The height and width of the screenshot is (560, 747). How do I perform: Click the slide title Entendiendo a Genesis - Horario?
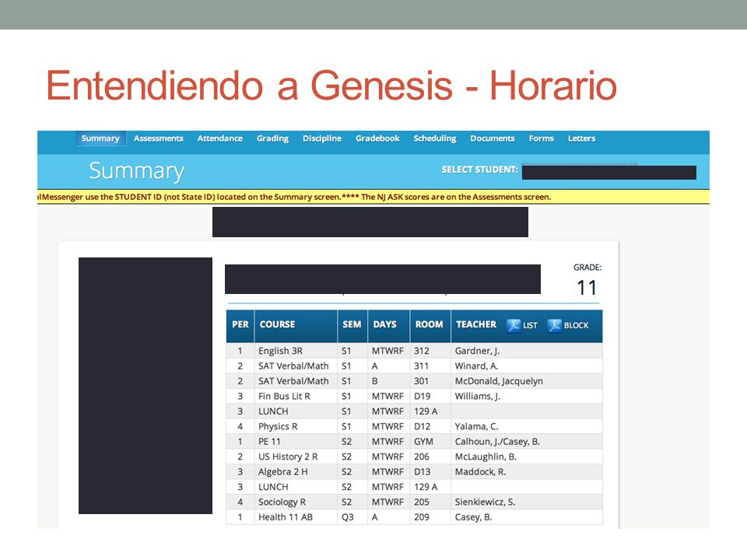(x=331, y=86)
